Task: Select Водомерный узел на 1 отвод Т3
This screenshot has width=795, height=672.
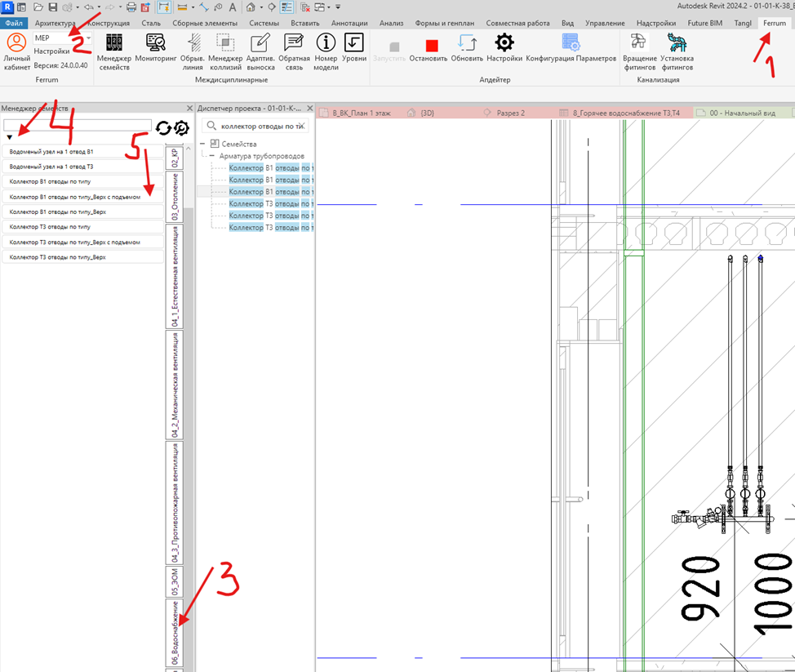Action: click(83, 167)
